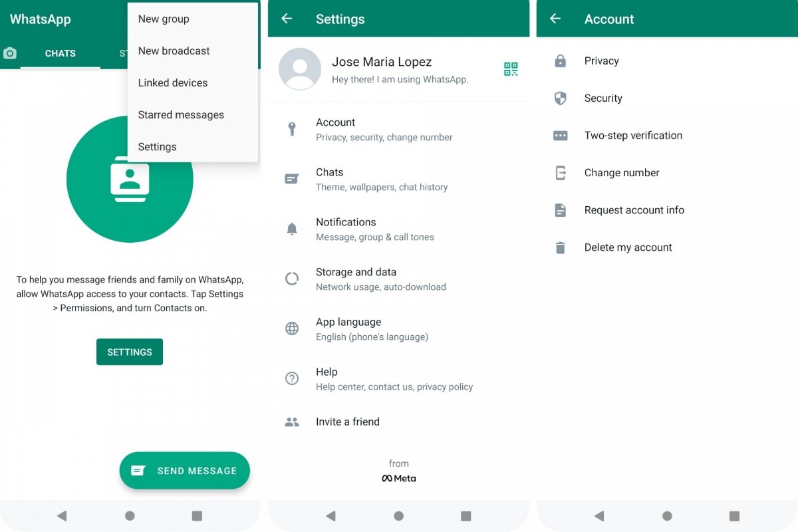Tap the Delete my account trash icon
Image resolution: width=798 pixels, height=532 pixels.
pos(561,247)
